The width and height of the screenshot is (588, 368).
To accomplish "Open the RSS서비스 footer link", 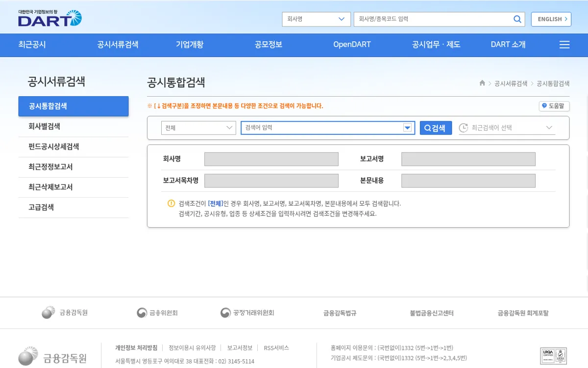I will [276, 348].
